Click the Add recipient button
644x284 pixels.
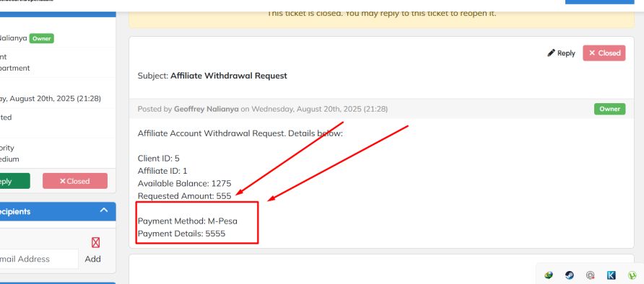click(x=93, y=259)
